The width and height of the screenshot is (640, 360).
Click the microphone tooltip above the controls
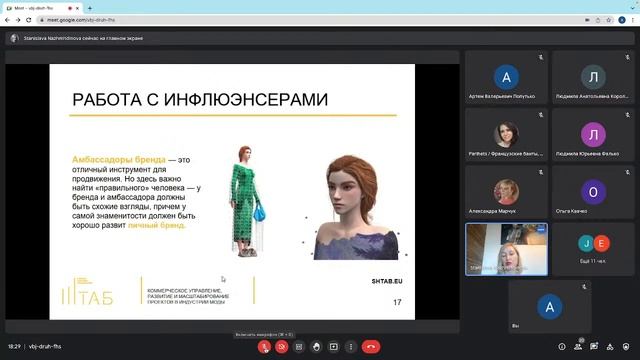click(x=264, y=335)
